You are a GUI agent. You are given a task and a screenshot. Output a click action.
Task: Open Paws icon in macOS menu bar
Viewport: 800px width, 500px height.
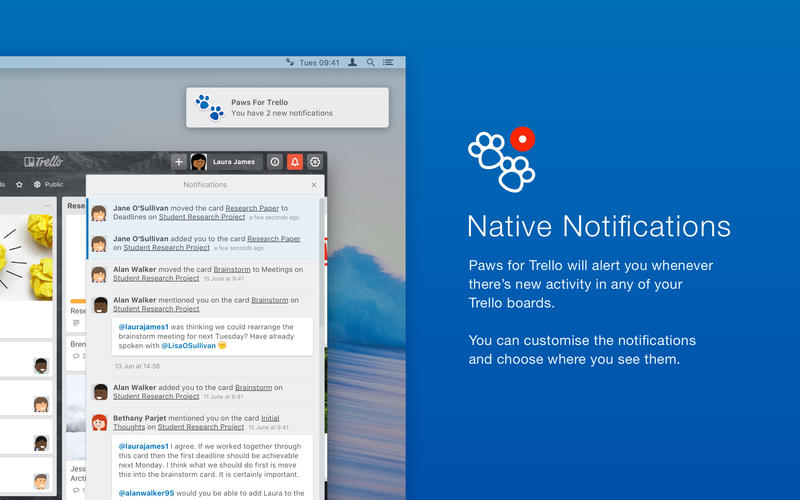click(290, 62)
